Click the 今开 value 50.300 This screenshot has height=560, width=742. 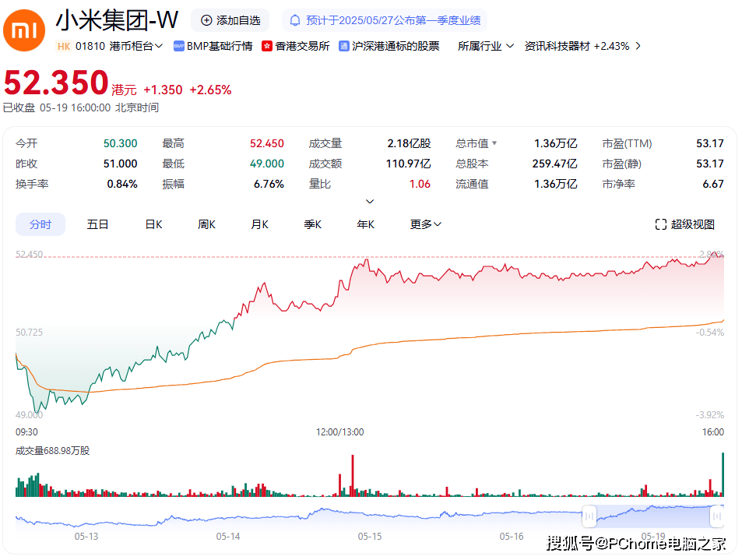120,143
